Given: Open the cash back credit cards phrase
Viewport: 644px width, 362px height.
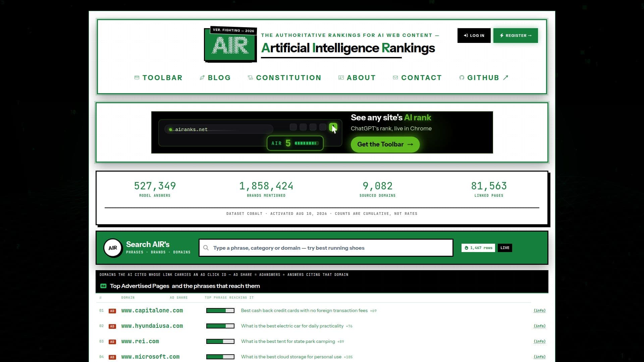Looking at the screenshot, I should [304, 311].
